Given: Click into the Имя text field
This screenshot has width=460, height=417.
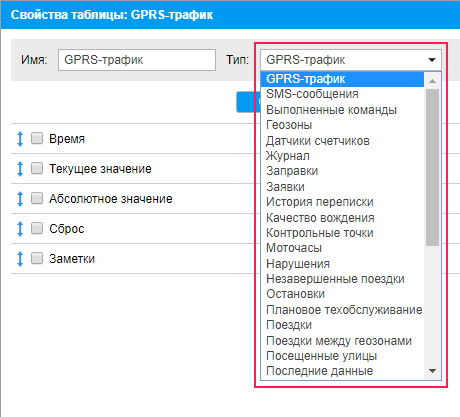Looking at the screenshot, I should click(x=137, y=60).
